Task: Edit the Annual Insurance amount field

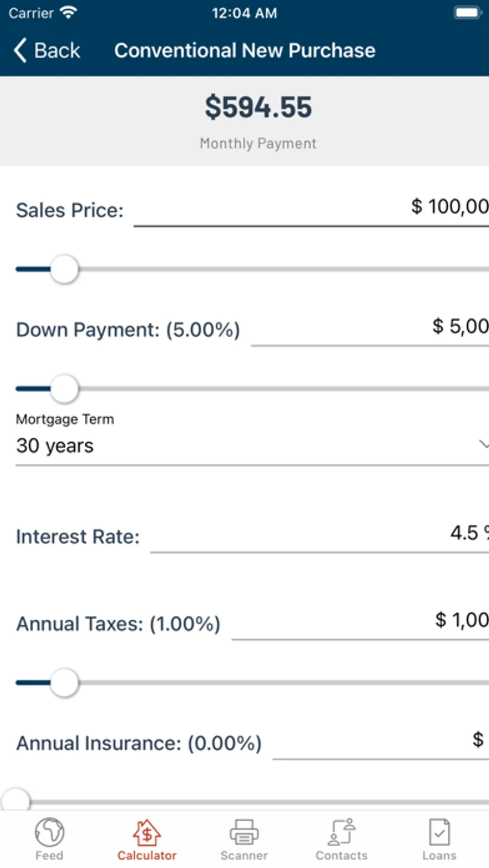Action: [x=380, y=741]
